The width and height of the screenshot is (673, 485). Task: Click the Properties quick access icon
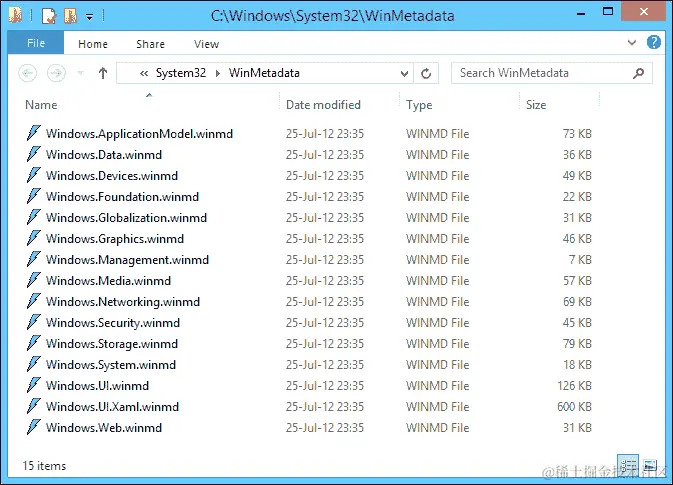(49, 16)
